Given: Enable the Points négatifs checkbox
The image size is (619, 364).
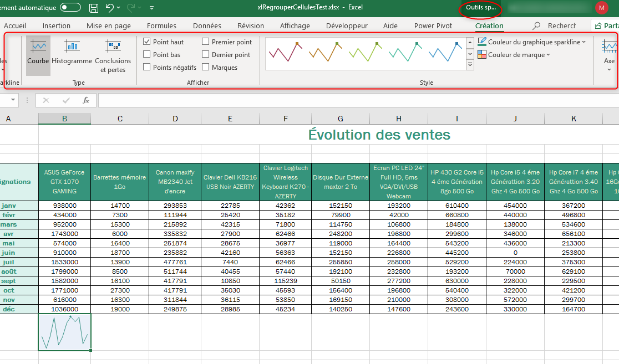Looking at the screenshot, I should tap(147, 67).
